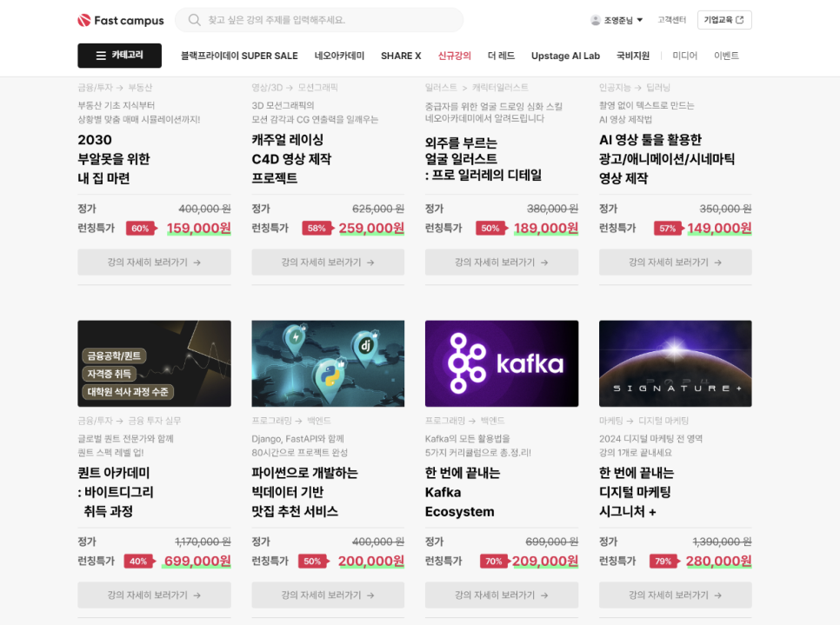
Task: Click the 149,000원 launch price
Action: pos(719,228)
